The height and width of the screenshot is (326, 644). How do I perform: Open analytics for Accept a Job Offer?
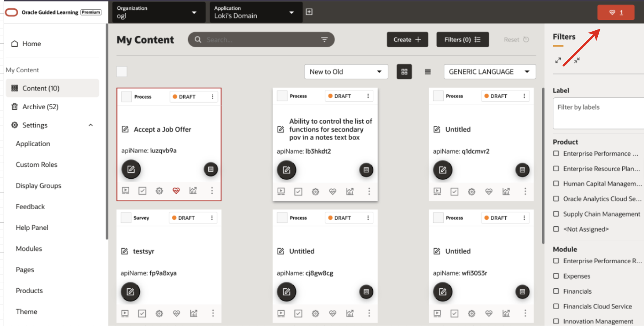click(193, 191)
